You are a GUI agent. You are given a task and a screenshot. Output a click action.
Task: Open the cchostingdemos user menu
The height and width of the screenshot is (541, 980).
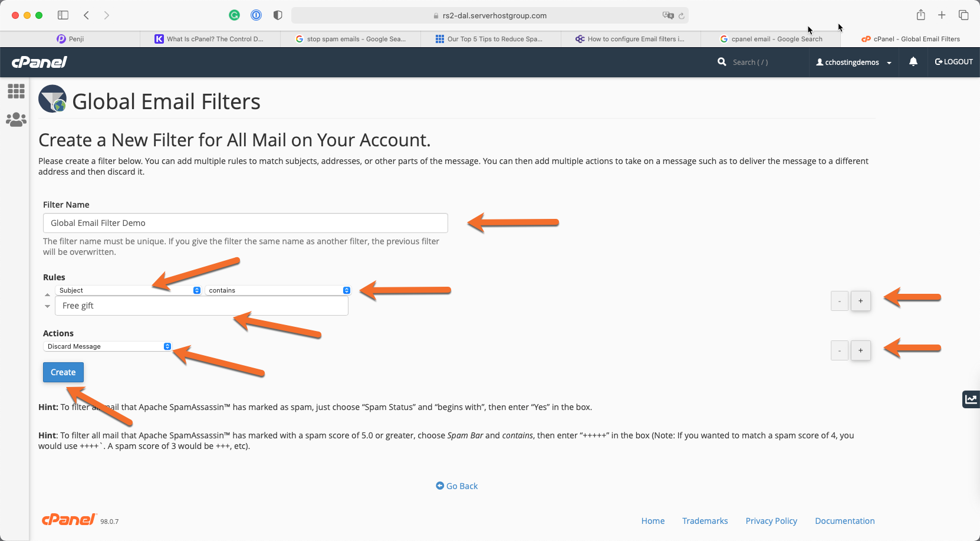click(853, 63)
